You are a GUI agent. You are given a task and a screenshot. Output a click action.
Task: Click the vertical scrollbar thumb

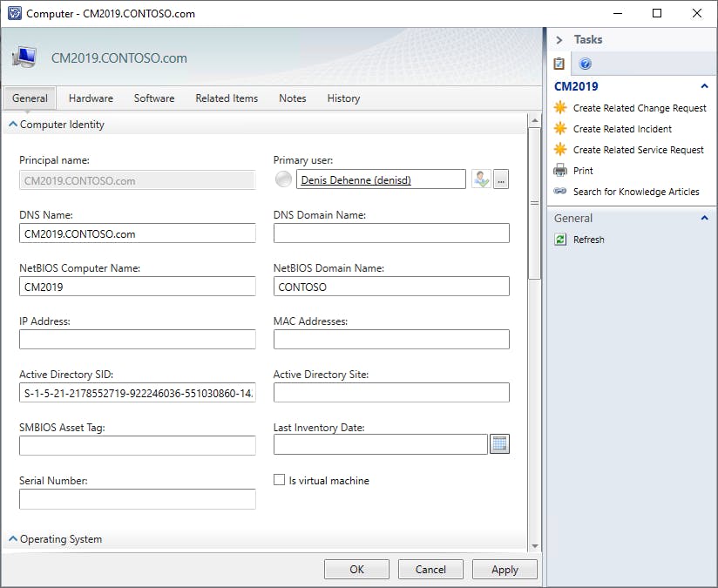point(534,204)
